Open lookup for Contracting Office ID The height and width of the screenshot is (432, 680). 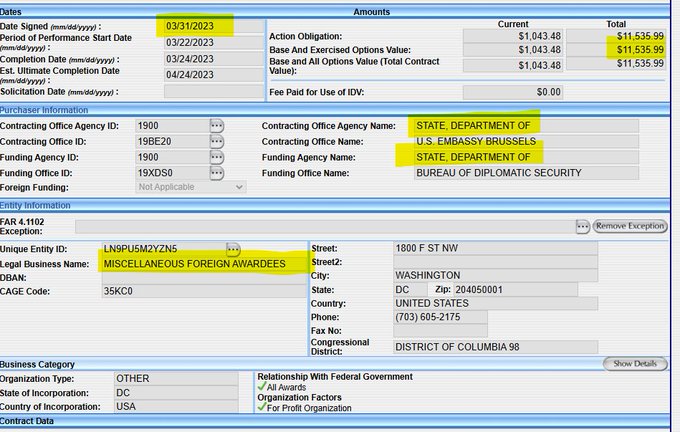[217, 142]
